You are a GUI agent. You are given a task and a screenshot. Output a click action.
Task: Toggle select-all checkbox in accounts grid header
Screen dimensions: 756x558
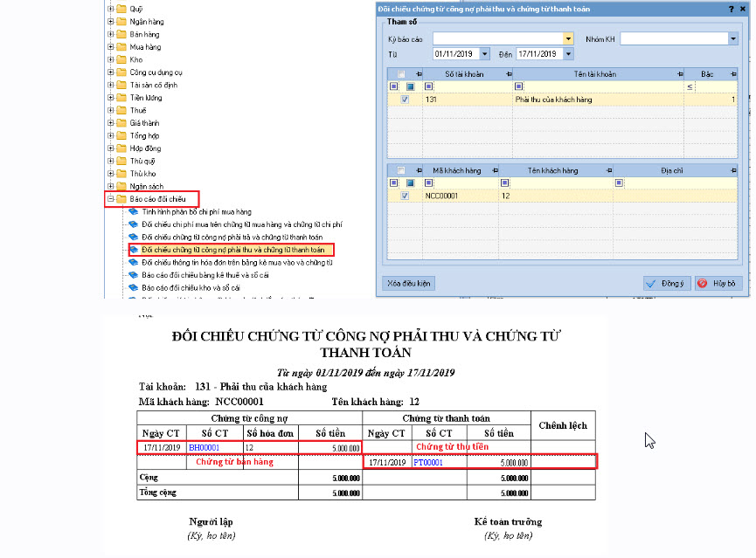point(401,74)
